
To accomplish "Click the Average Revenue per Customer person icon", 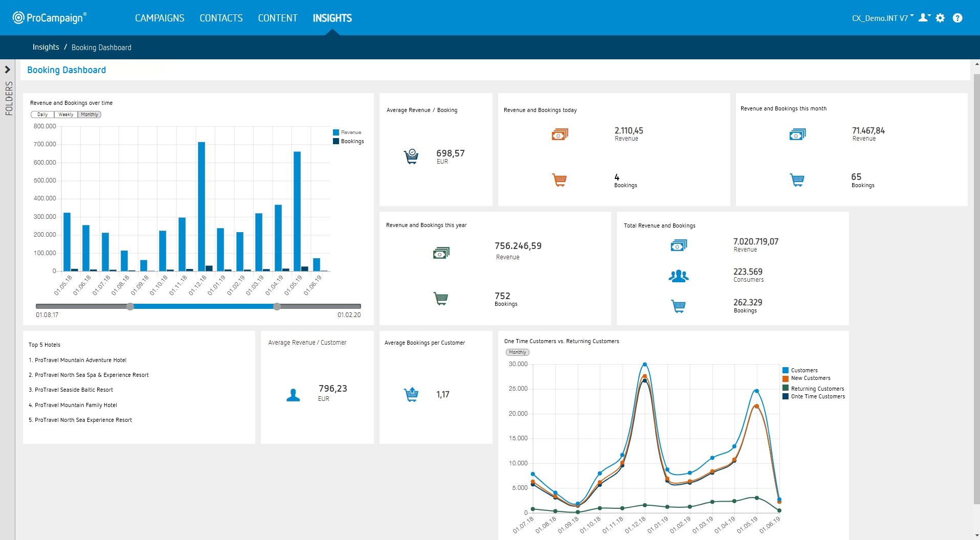I will click(293, 395).
